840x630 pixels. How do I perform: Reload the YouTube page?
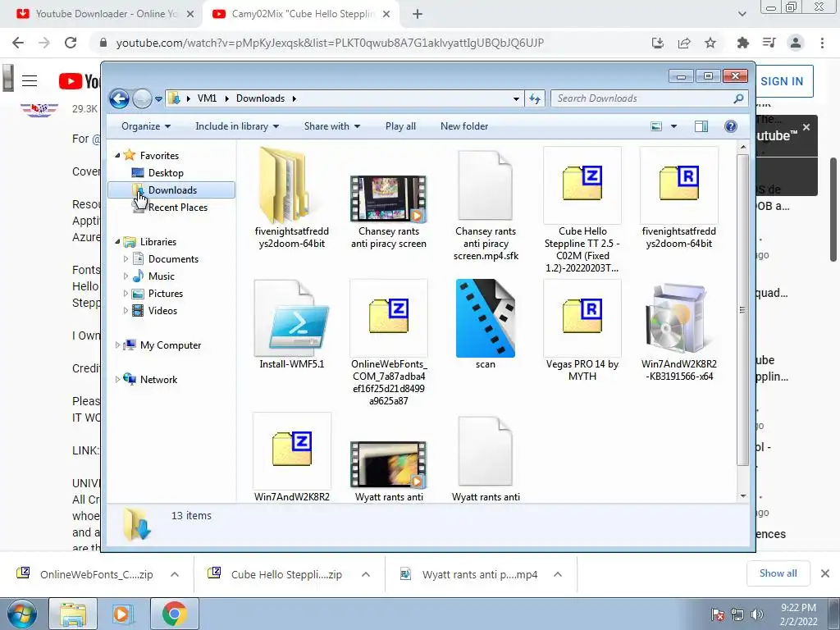[71, 43]
